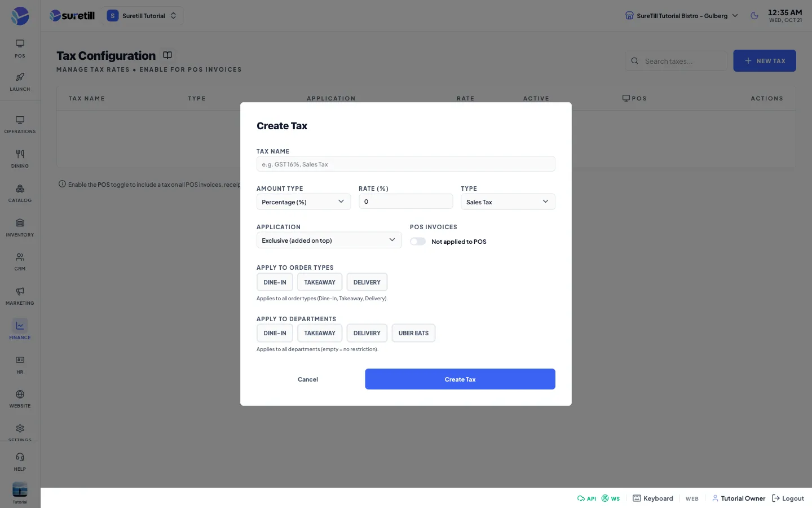This screenshot has height=508, width=812.
Task: Click the Rate (%) input field
Action: pos(406,202)
